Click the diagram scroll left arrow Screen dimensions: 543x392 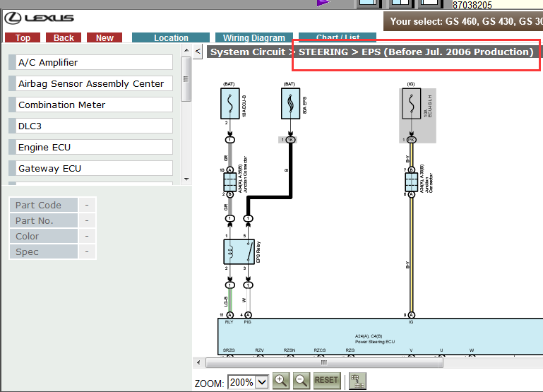click(x=198, y=362)
